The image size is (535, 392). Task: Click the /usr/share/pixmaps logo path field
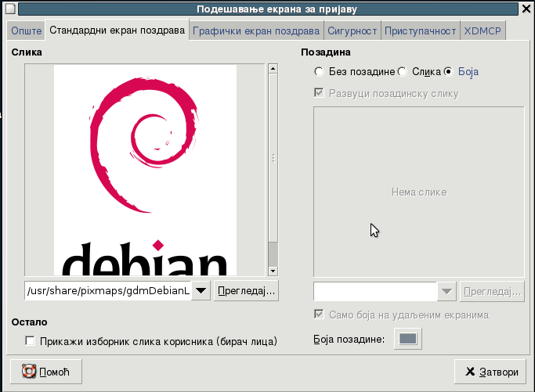[108, 291]
